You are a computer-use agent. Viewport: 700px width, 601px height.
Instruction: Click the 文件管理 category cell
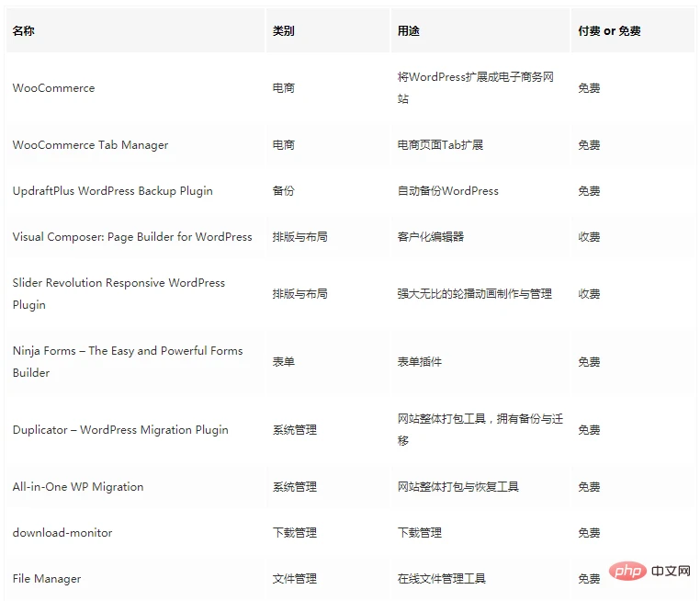click(x=295, y=579)
